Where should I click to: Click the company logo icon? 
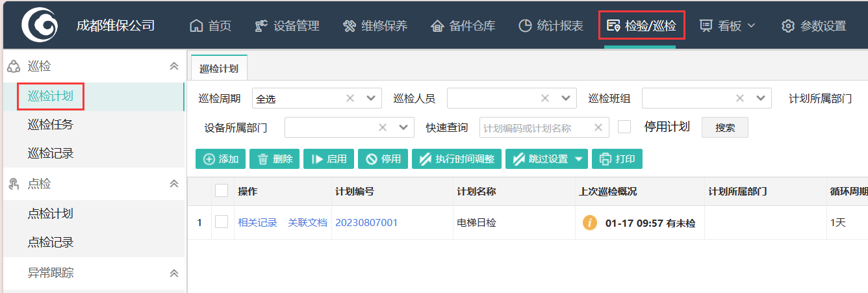[39, 25]
